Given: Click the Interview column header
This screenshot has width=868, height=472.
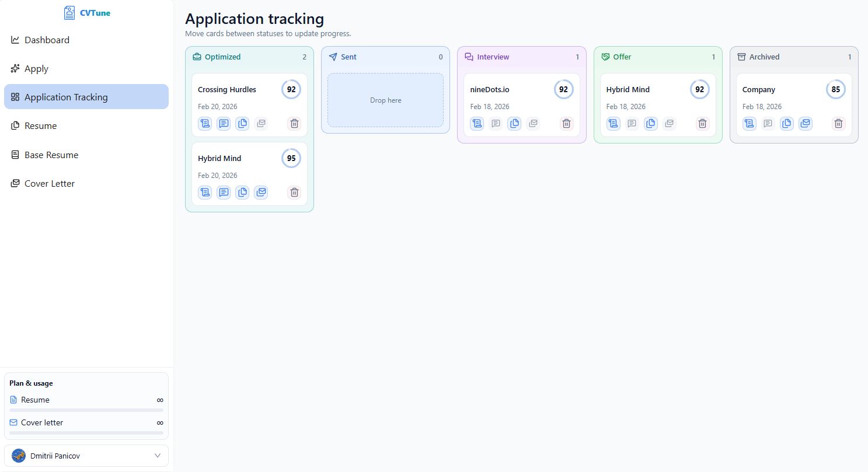Looking at the screenshot, I should [x=493, y=57].
